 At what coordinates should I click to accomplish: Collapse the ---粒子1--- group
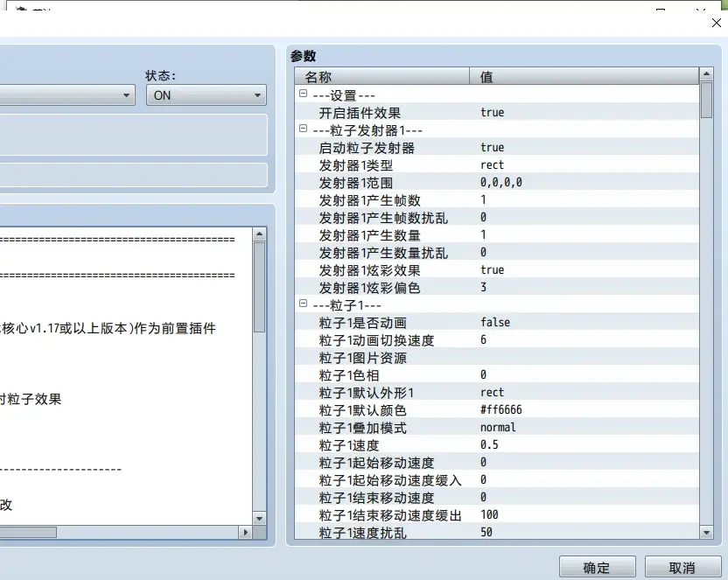tap(303, 304)
